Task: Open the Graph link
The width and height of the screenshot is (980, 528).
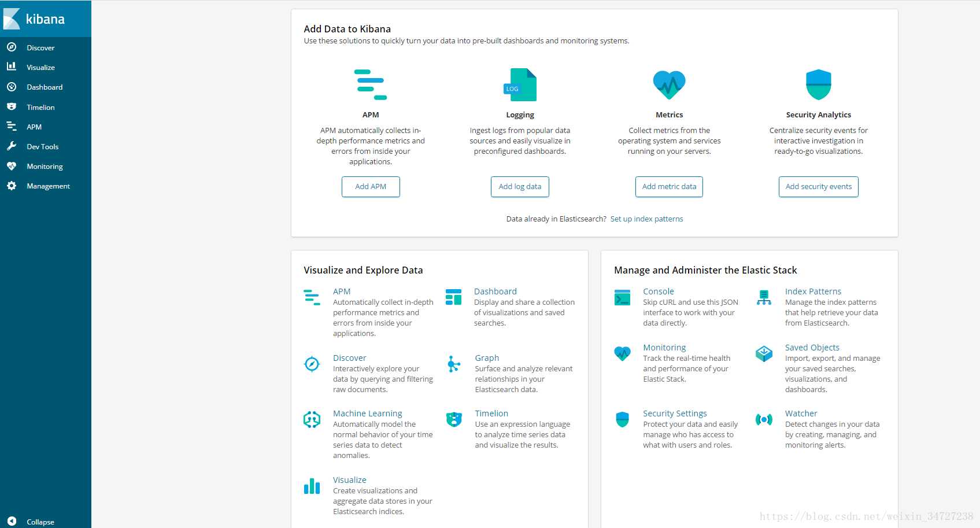Action: 487,358
